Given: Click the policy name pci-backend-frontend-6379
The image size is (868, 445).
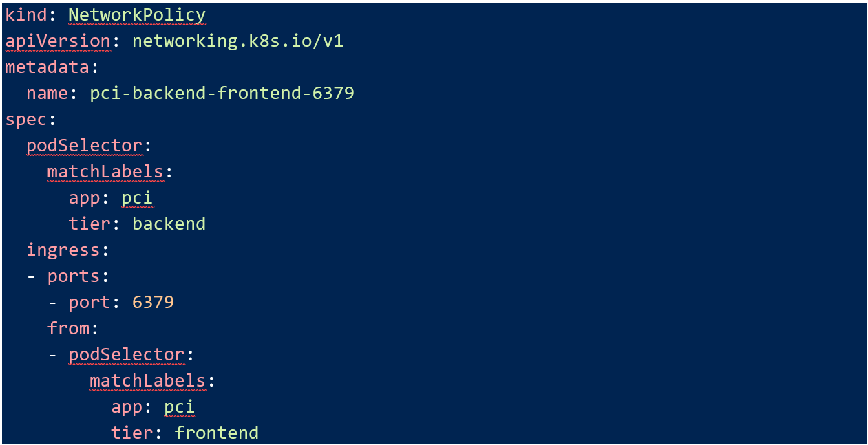Looking at the screenshot, I should point(222,94).
